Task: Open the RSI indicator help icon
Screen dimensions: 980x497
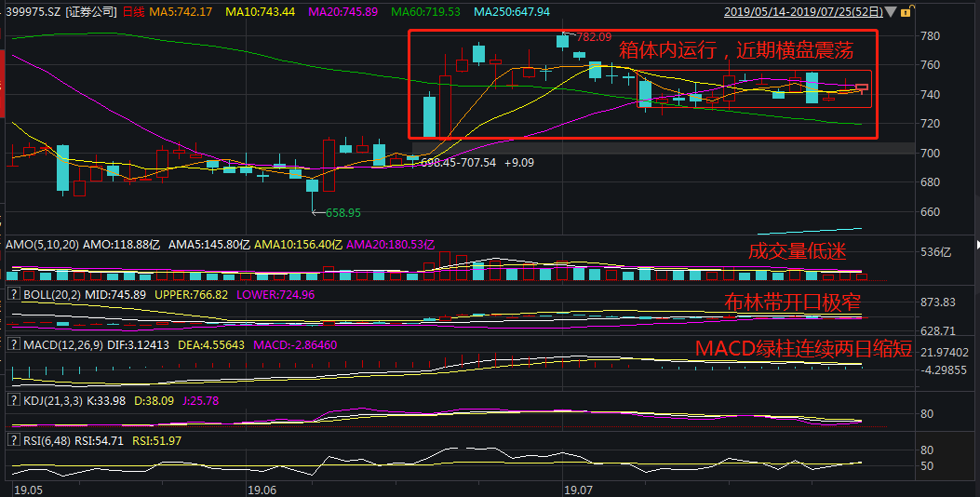Action: [x=13, y=440]
